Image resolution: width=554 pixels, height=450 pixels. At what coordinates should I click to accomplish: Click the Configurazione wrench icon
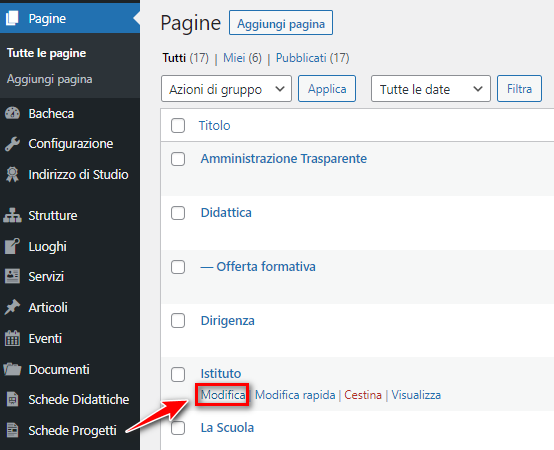pyautogui.click(x=12, y=144)
